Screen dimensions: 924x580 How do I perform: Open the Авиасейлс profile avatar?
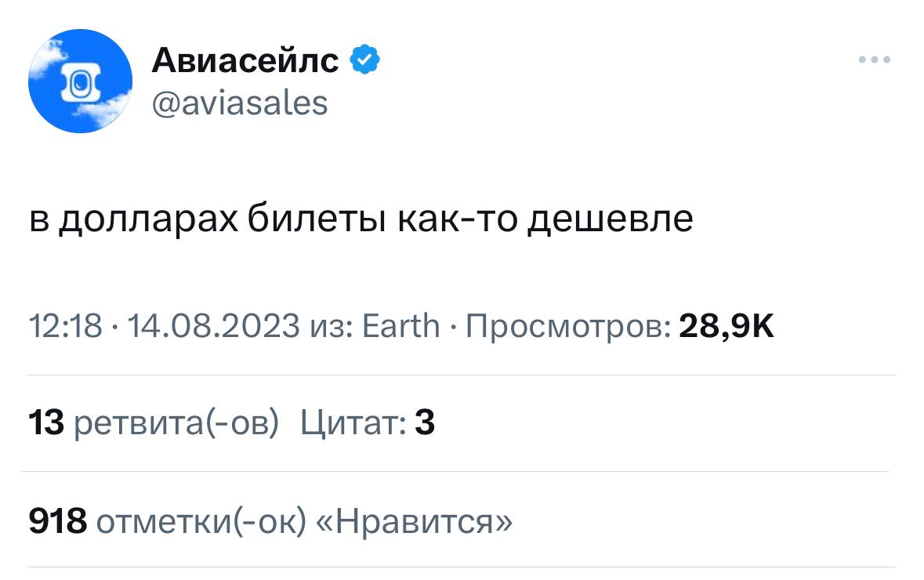tap(81, 81)
